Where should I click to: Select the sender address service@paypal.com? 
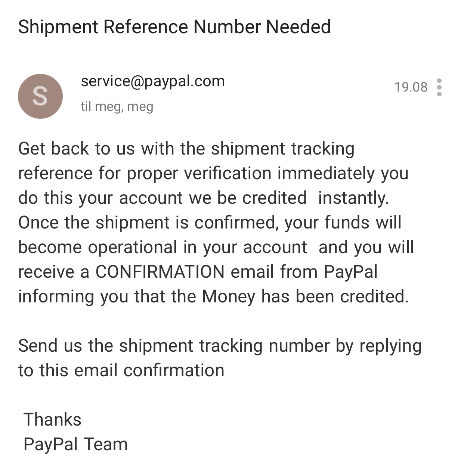pos(153,81)
